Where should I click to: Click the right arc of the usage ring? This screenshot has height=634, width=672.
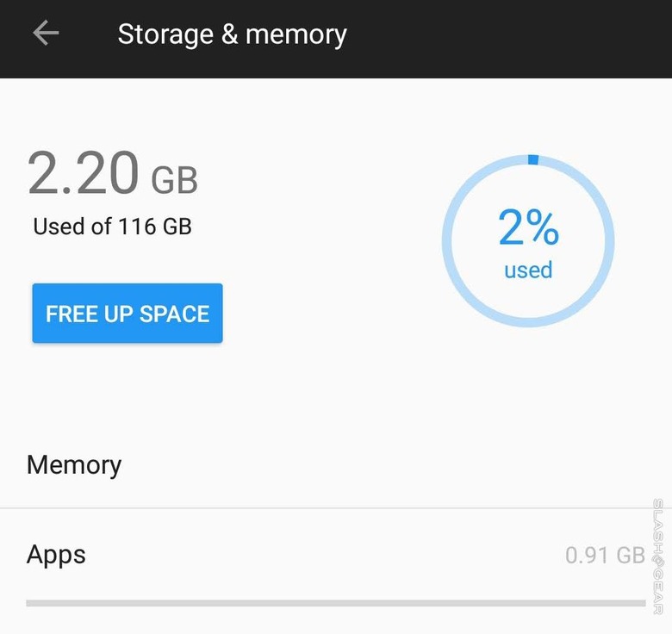tap(610, 241)
